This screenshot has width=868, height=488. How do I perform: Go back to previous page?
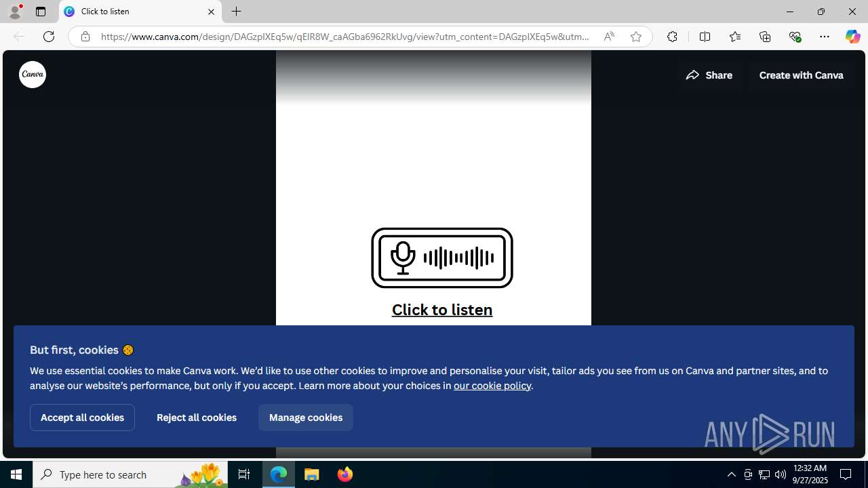[x=19, y=37]
